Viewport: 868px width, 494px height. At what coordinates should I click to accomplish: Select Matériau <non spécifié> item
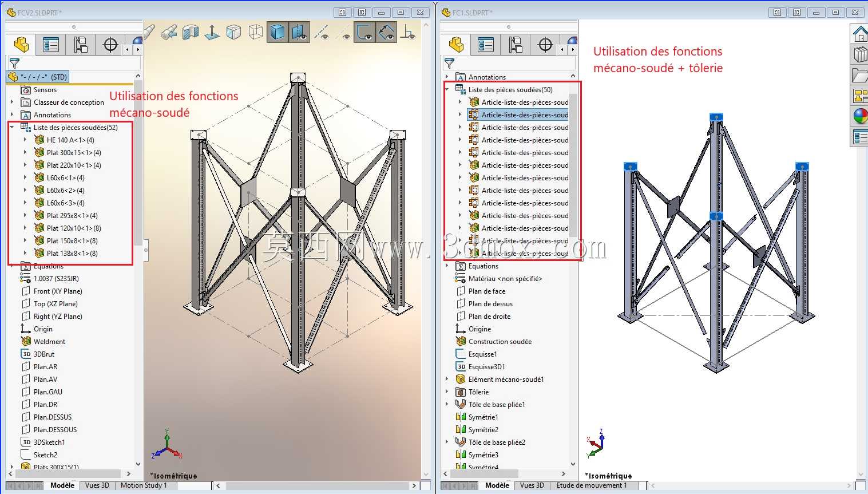click(x=498, y=278)
